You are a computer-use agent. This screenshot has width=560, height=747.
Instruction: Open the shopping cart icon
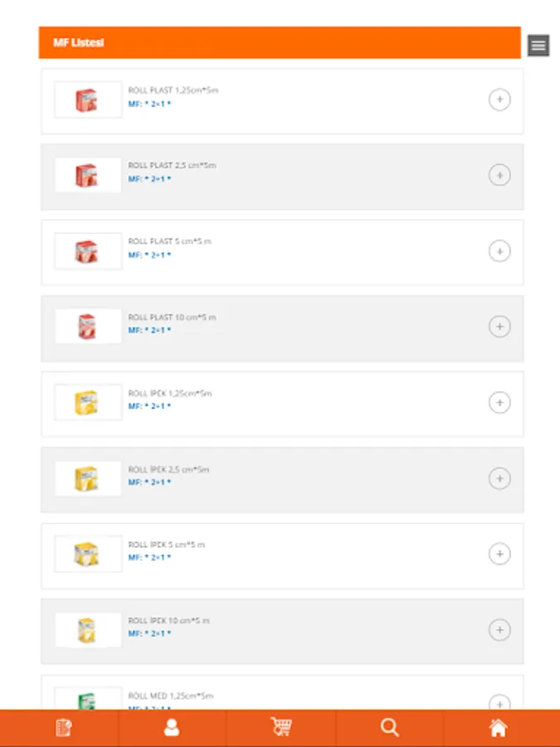(x=281, y=728)
